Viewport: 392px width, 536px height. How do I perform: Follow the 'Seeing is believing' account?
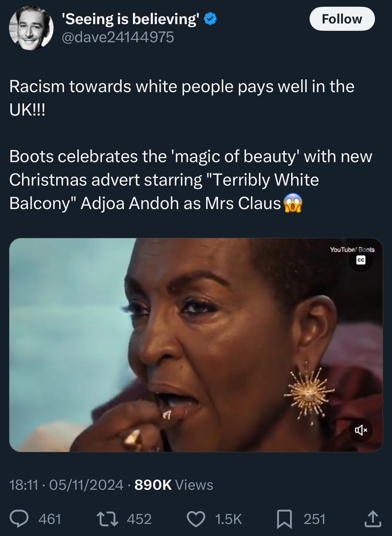(x=342, y=19)
